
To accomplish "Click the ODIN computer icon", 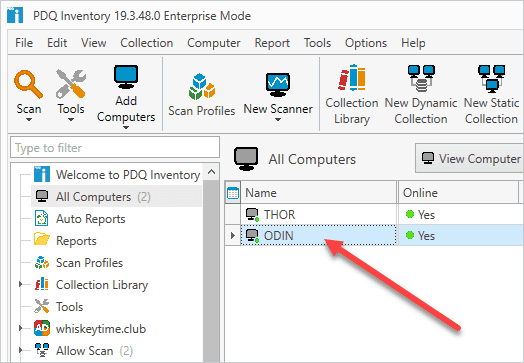I will (x=252, y=236).
